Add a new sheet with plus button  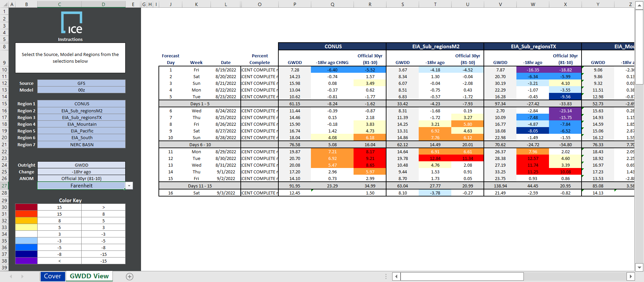(130, 276)
